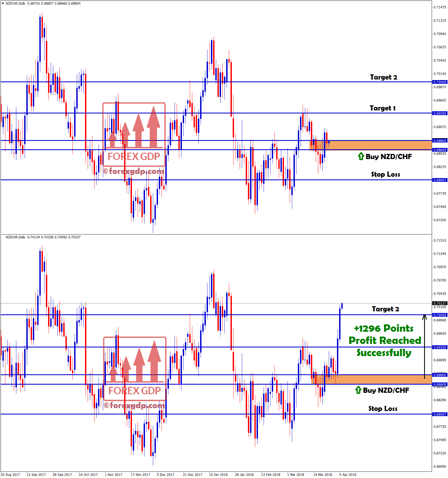Click the 0.68270 price axis value
The height and width of the screenshot is (478, 448).
440,167
